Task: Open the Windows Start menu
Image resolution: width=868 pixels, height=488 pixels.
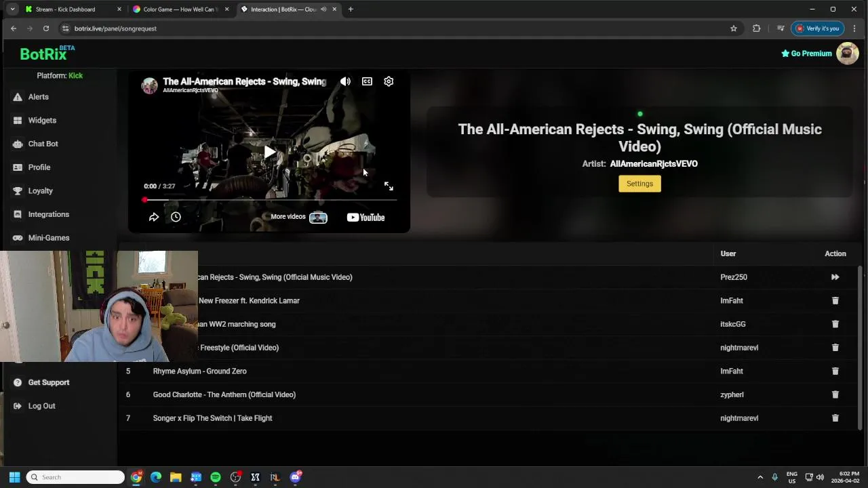Action: (x=14, y=477)
